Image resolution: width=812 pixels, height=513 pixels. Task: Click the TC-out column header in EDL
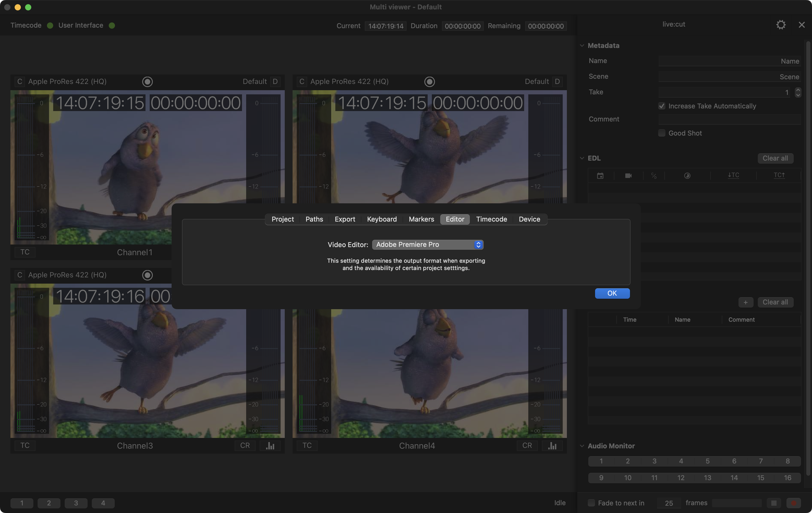(x=779, y=175)
